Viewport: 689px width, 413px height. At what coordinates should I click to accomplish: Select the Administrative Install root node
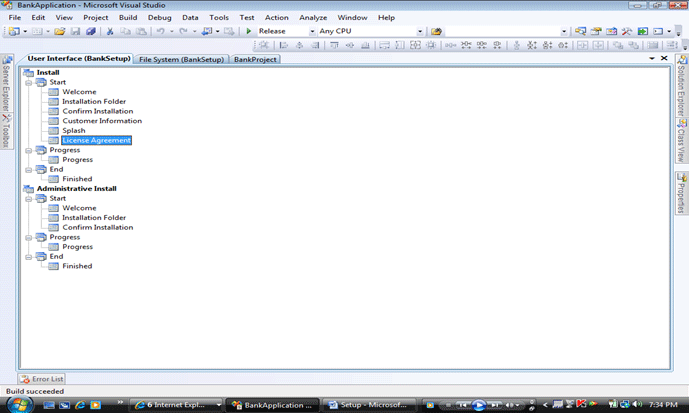click(x=76, y=188)
